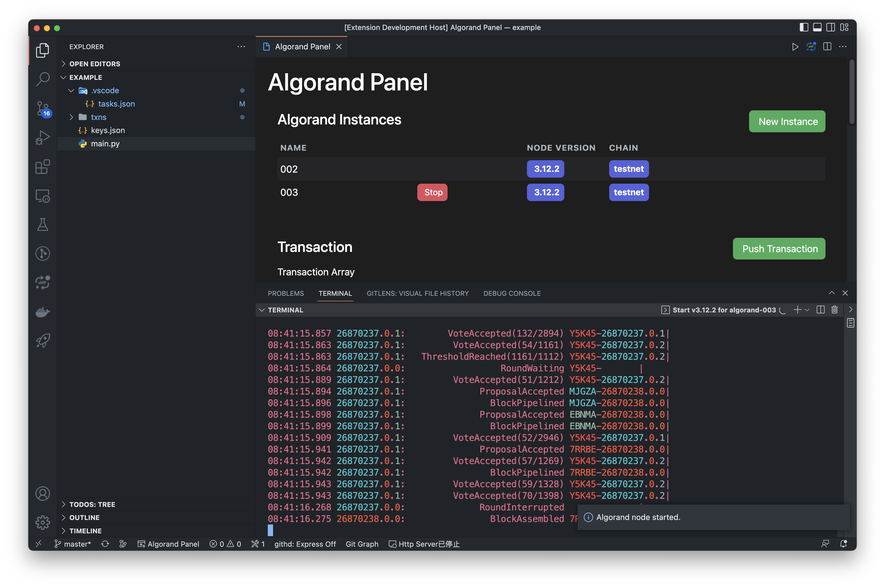Click the editor vertical scrollbar
Viewport: 885px width, 588px height.
[x=852, y=92]
